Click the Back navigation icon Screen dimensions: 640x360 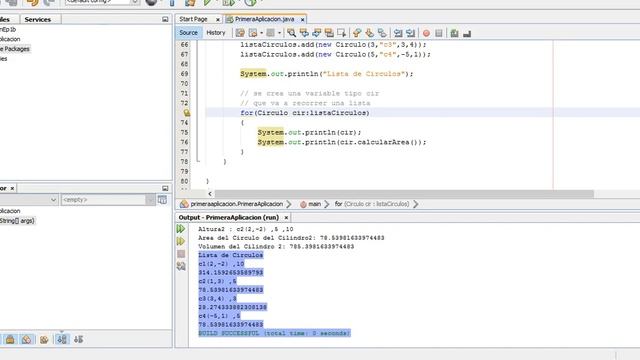coord(253,33)
